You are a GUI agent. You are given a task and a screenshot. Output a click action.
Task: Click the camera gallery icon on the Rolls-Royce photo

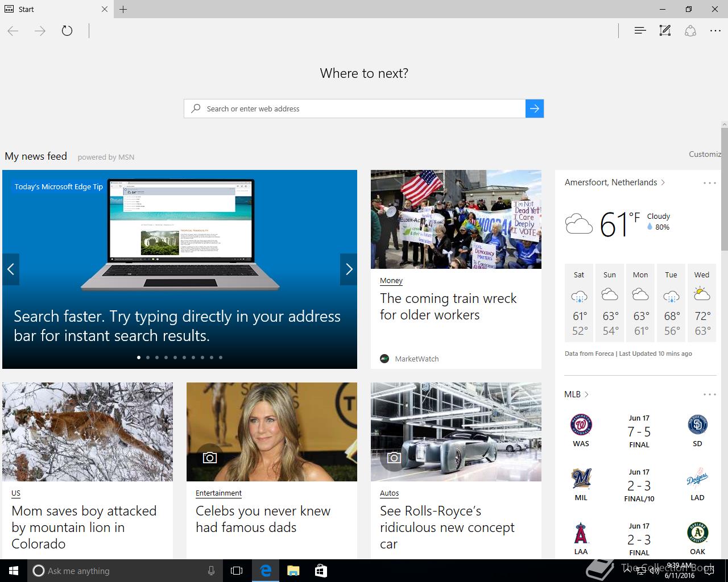[x=394, y=458]
